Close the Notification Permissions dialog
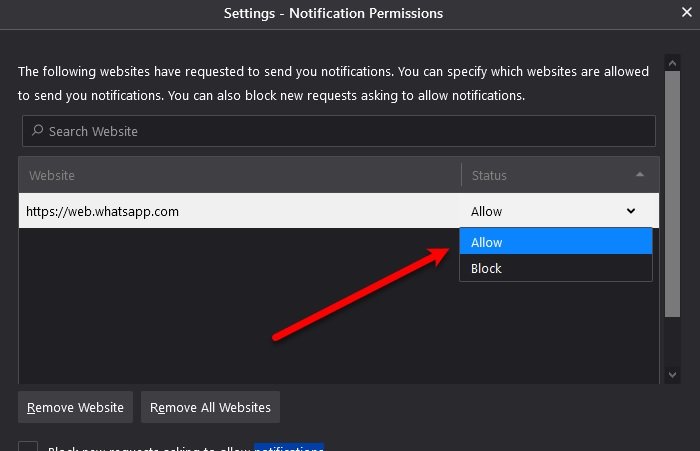The image size is (700, 451). point(687,13)
